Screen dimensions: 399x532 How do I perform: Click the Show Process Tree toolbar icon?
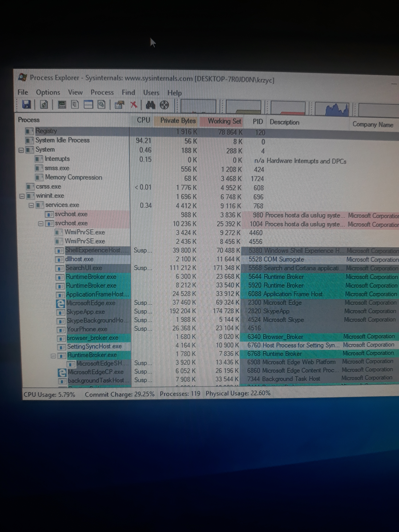(75, 105)
